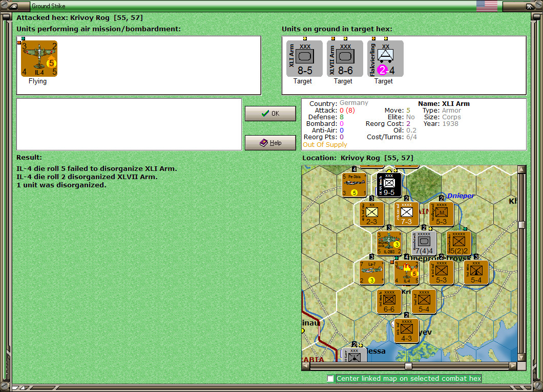Click the Reorg Cost value '2'
The image size is (543, 392).
(408, 123)
